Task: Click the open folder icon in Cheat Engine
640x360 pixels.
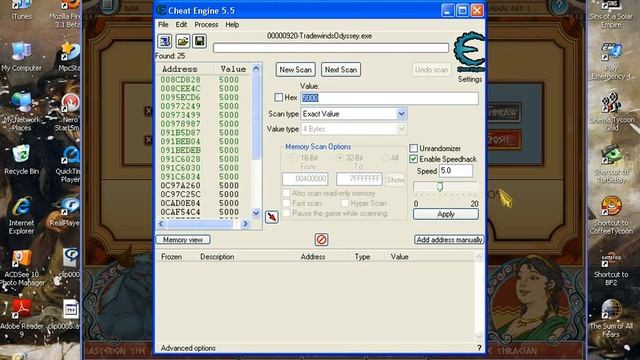Action: (x=182, y=41)
